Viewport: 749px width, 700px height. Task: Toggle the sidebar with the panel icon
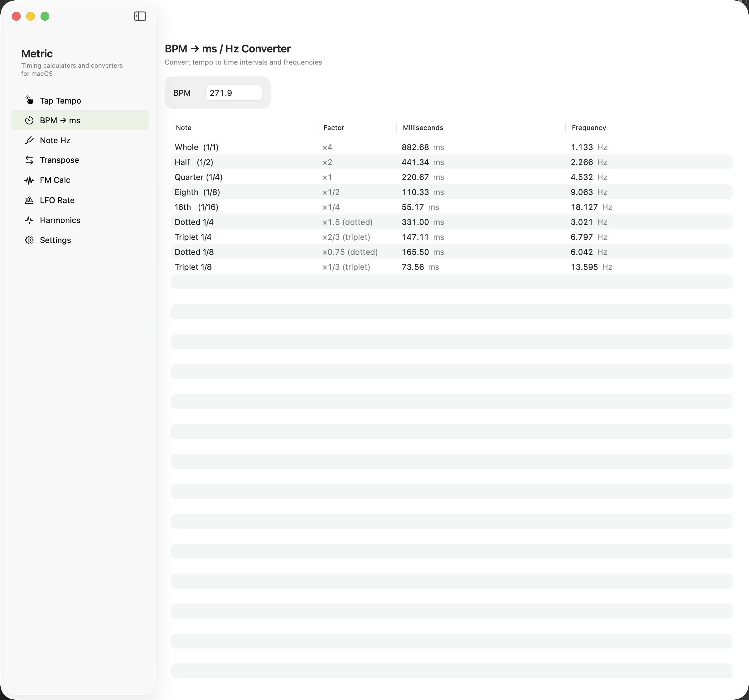(x=140, y=16)
